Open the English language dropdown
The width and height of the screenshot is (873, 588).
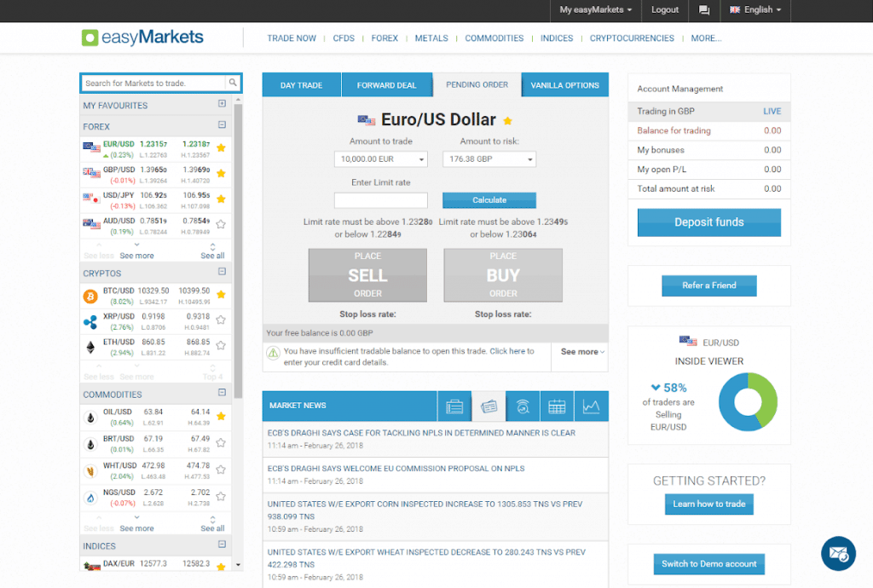(x=755, y=10)
